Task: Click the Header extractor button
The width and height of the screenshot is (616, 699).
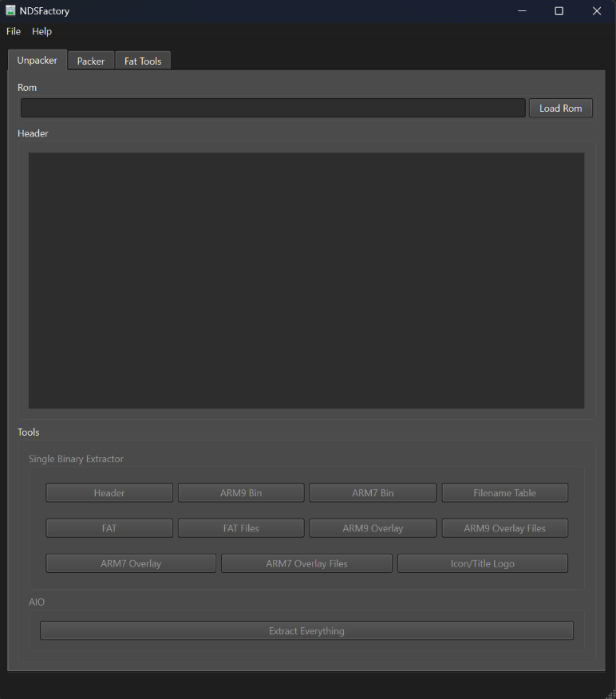Action: coord(109,493)
